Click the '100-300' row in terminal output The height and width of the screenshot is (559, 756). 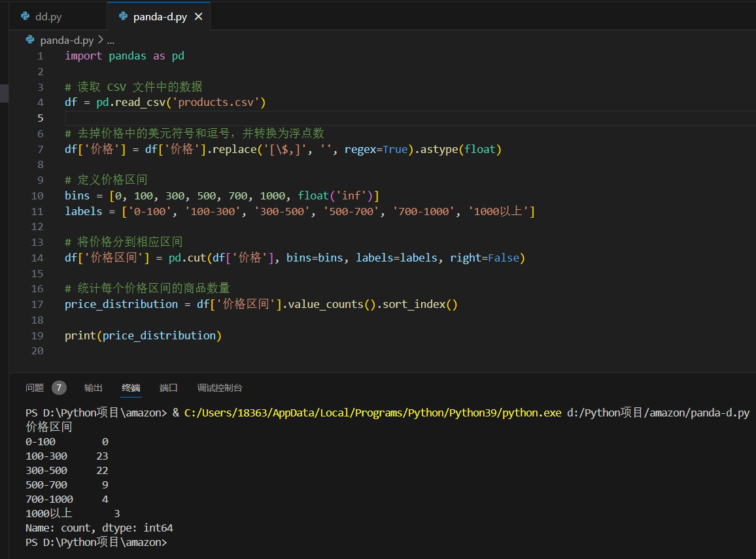pos(67,456)
